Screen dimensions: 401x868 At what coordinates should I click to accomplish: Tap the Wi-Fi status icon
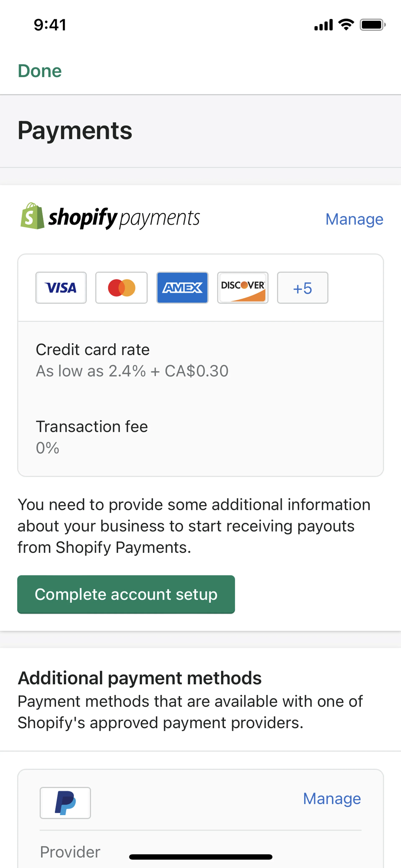pos(346,25)
